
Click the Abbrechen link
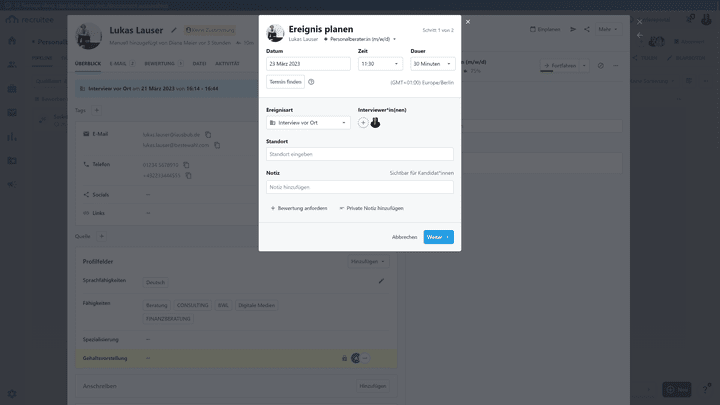pyautogui.click(x=405, y=237)
